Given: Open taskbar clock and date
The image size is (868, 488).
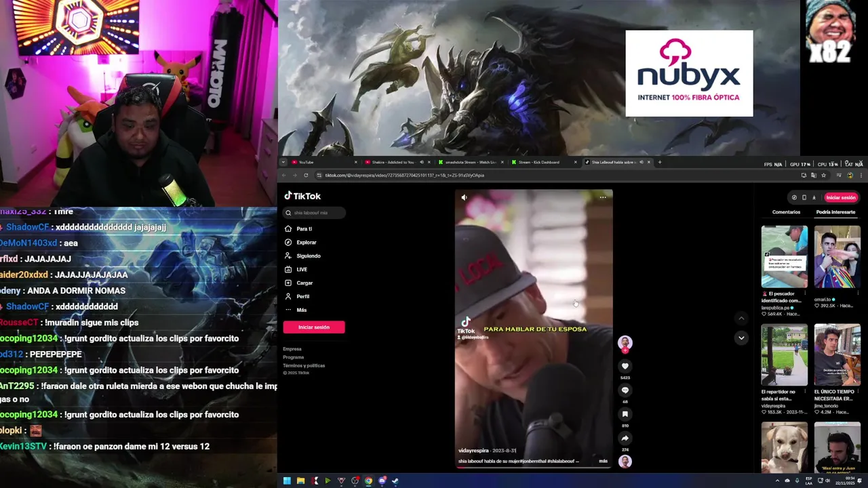Looking at the screenshot, I should pyautogui.click(x=844, y=481).
